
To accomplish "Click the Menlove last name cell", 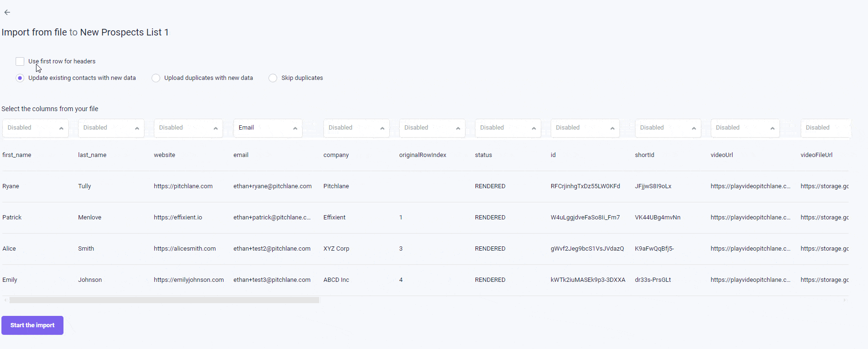I will pyautogui.click(x=89, y=218).
